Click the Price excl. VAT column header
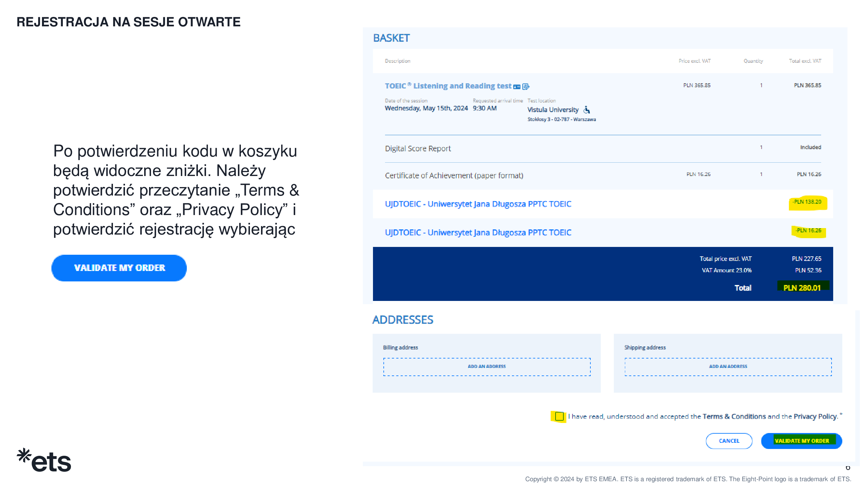 pos(695,61)
